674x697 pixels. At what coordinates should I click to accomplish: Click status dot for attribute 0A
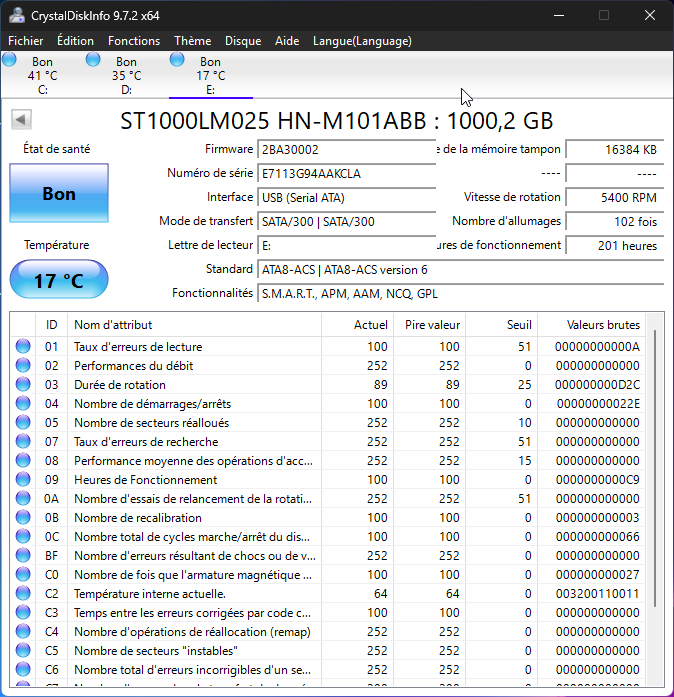pyautogui.click(x=23, y=499)
